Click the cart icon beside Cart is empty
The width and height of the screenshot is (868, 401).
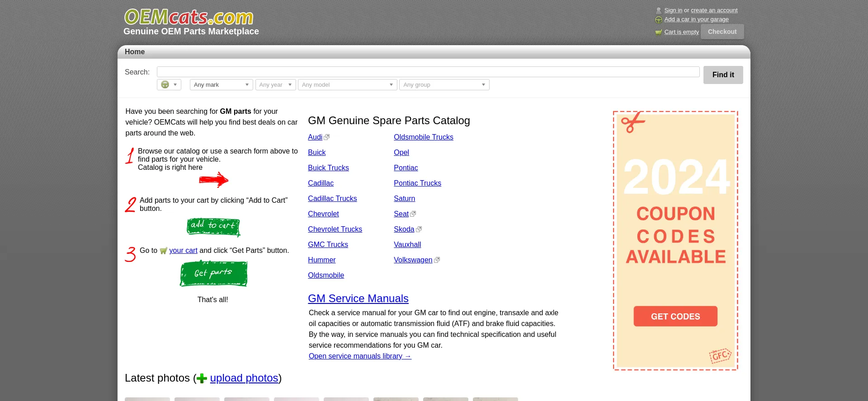tap(659, 32)
